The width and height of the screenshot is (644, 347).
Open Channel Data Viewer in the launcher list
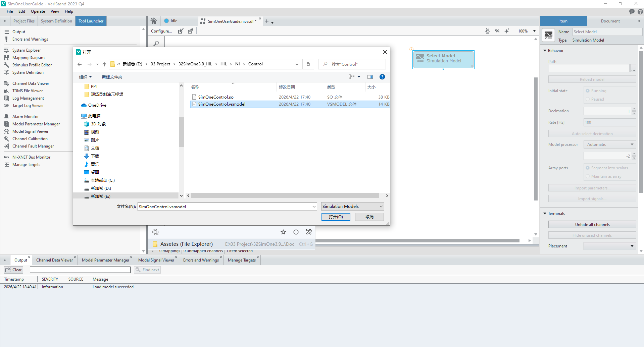coord(31,83)
